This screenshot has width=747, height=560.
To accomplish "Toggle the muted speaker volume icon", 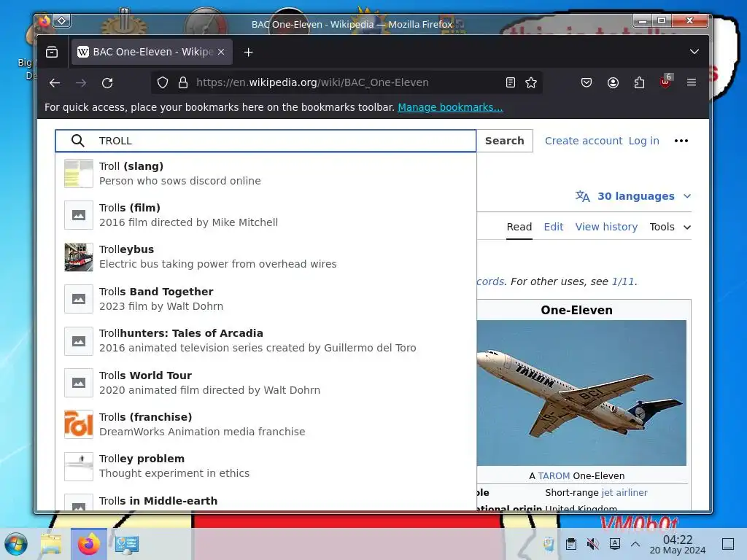I will pyautogui.click(x=592, y=544).
